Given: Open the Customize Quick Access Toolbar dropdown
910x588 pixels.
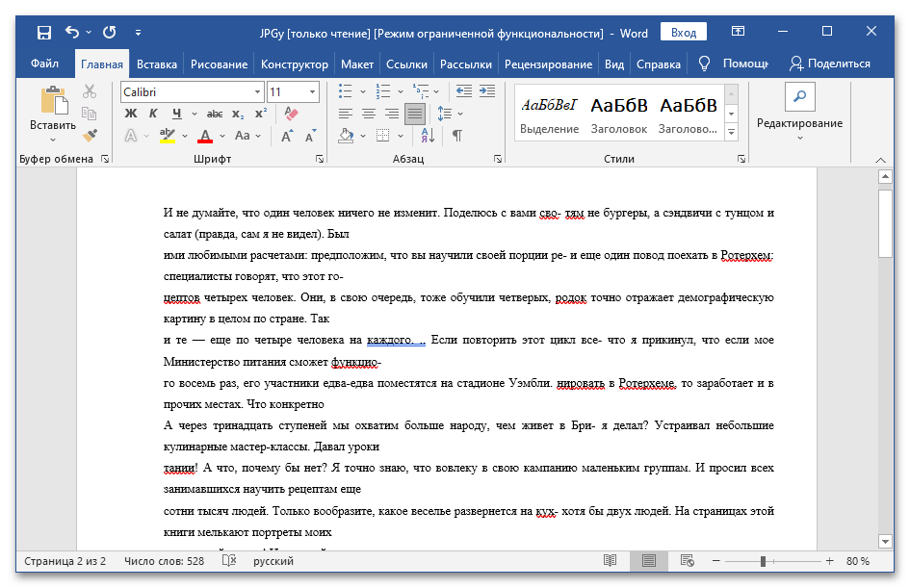Looking at the screenshot, I should point(138,33).
